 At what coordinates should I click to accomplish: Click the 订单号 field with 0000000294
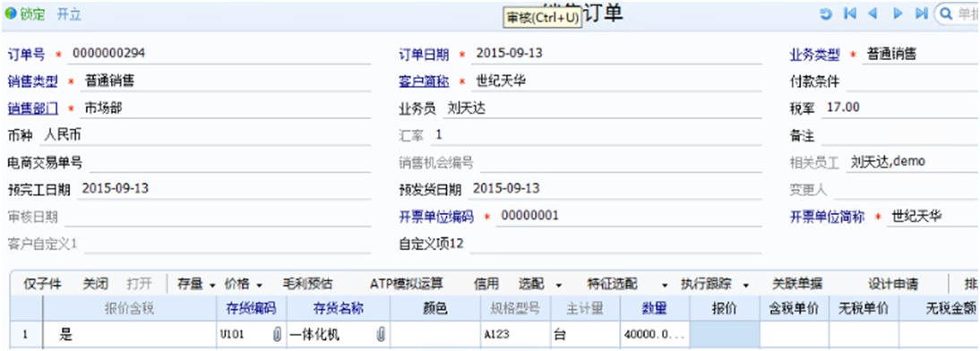[219, 55]
